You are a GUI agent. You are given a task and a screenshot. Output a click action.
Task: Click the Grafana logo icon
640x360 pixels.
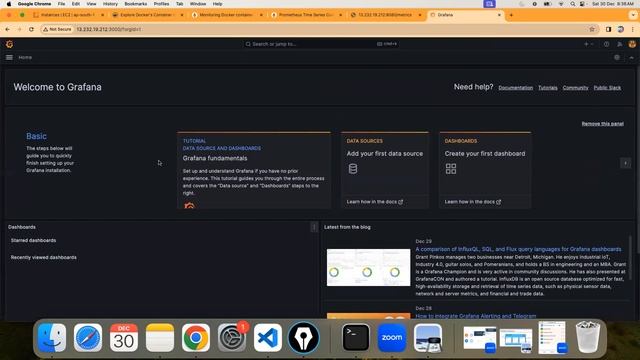(9, 44)
